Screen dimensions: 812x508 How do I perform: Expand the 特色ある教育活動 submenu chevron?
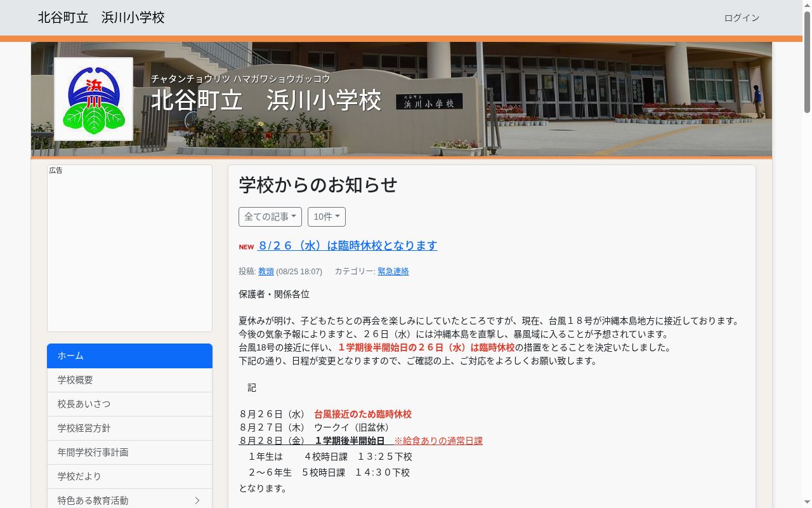point(197,500)
